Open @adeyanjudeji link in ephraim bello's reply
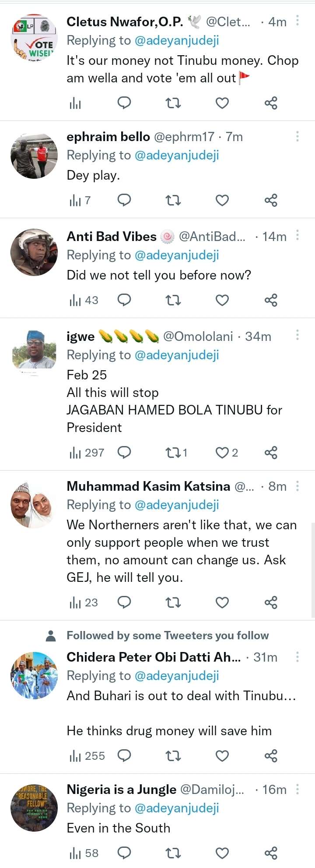Image resolution: width=315 pixels, height=868 pixels. pyautogui.click(x=177, y=155)
